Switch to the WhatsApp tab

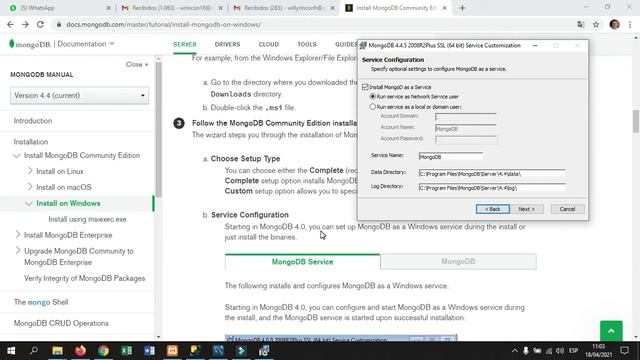60,8
